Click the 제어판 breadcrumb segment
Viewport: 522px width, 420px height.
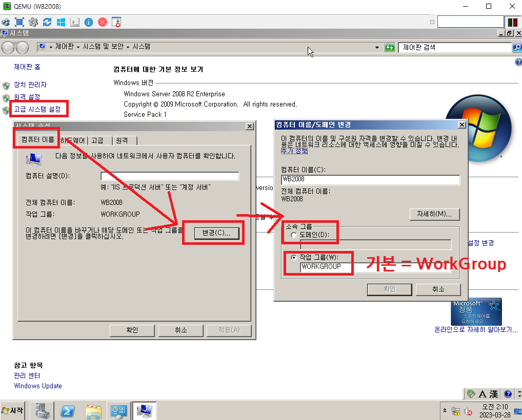(65, 47)
